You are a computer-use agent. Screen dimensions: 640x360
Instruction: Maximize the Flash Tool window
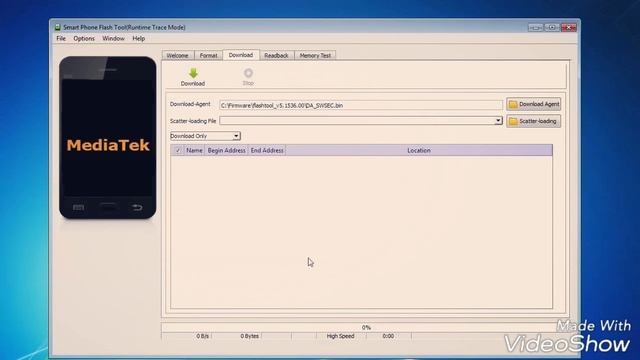pos(552,27)
